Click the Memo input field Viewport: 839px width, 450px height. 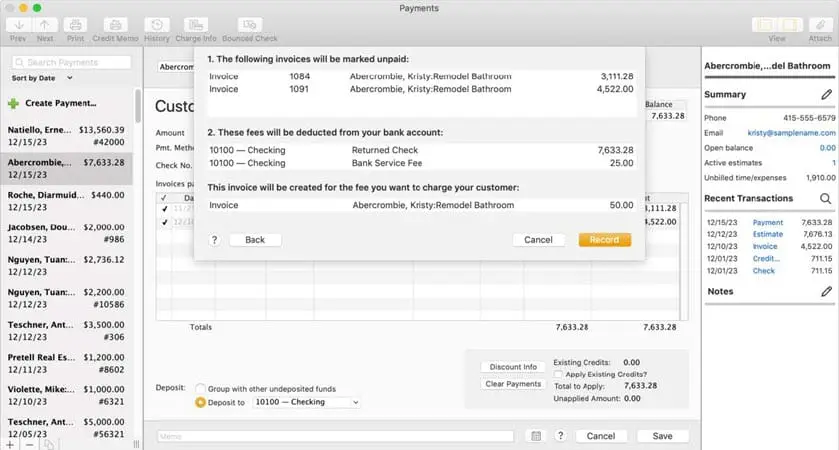335,437
